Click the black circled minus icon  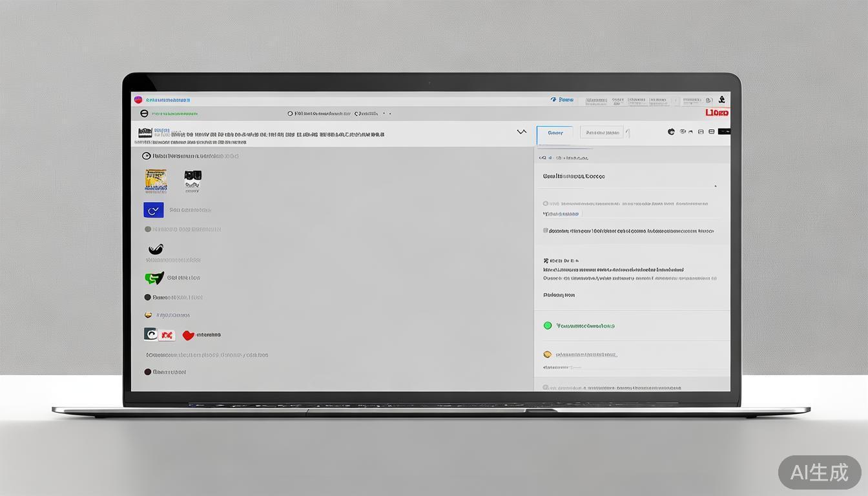(x=144, y=113)
